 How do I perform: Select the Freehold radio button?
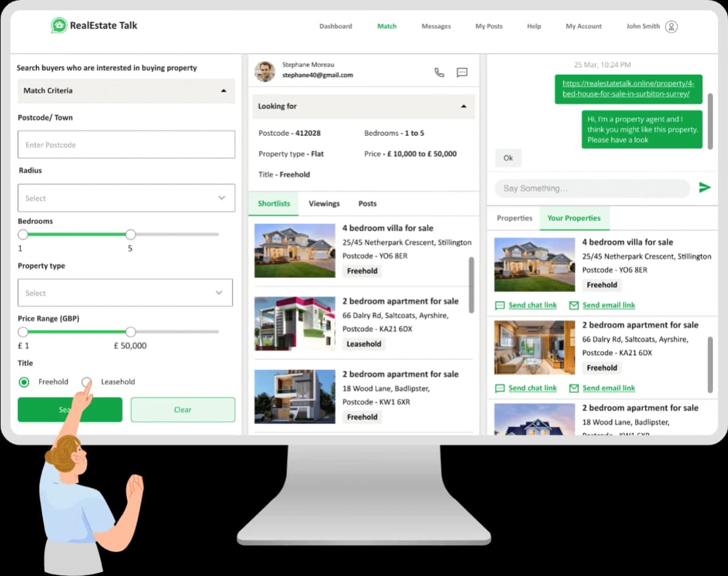24,382
